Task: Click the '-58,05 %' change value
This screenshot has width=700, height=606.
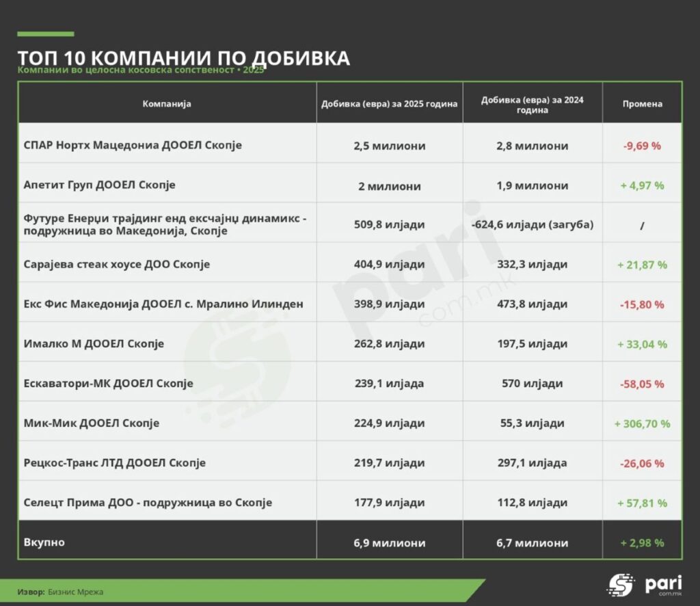Action: 642,384
